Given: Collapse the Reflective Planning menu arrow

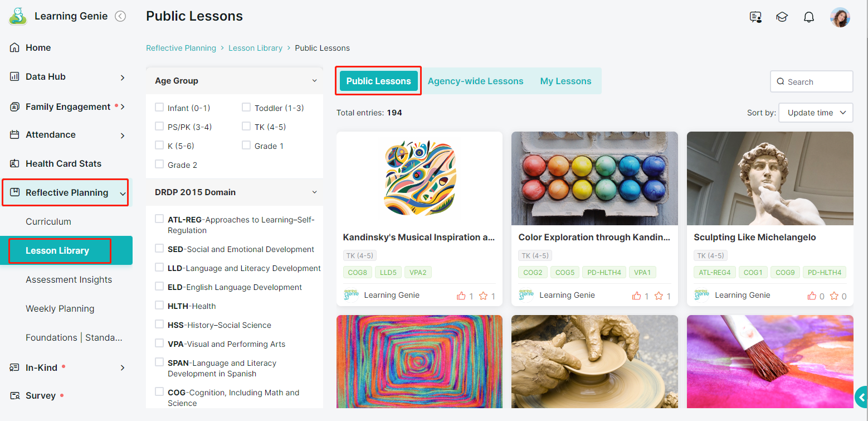Looking at the screenshot, I should click(x=123, y=193).
